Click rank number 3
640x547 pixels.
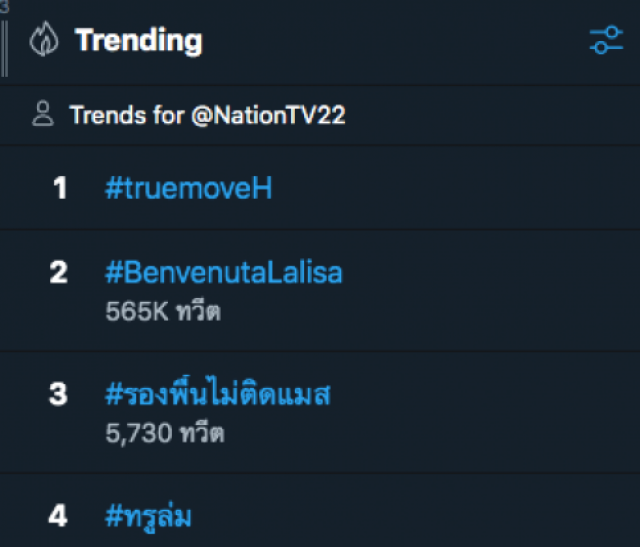pyautogui.click(x=59, y=395)
